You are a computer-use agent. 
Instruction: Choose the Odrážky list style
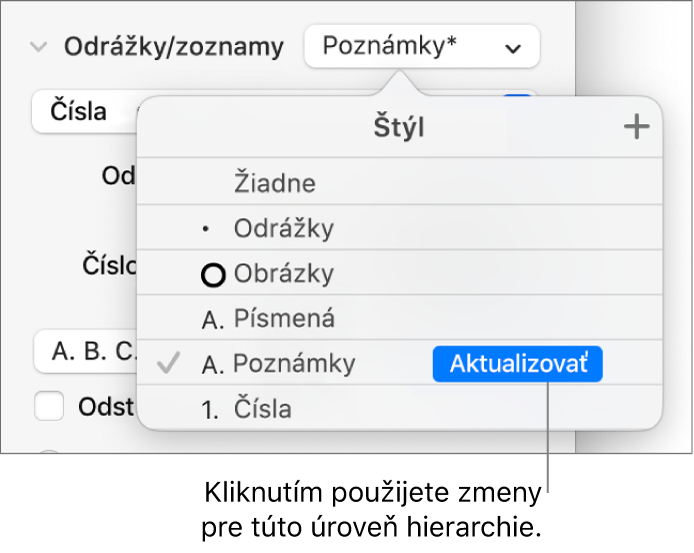click(x=284, y=229)
